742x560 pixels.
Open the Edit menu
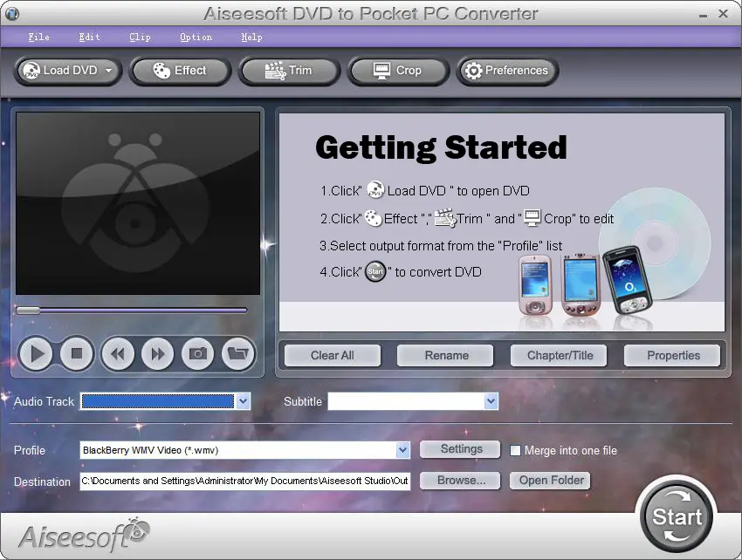coord(89,37)
